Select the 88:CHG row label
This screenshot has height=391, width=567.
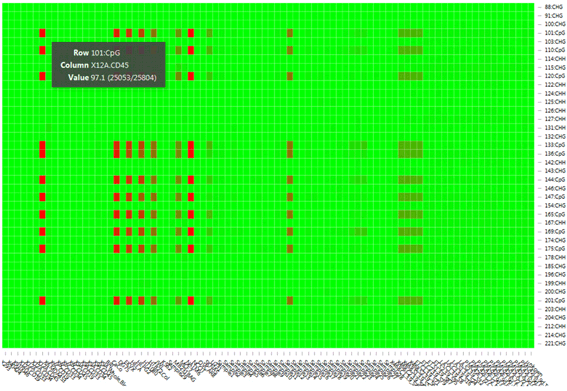(x=555, y=7)
